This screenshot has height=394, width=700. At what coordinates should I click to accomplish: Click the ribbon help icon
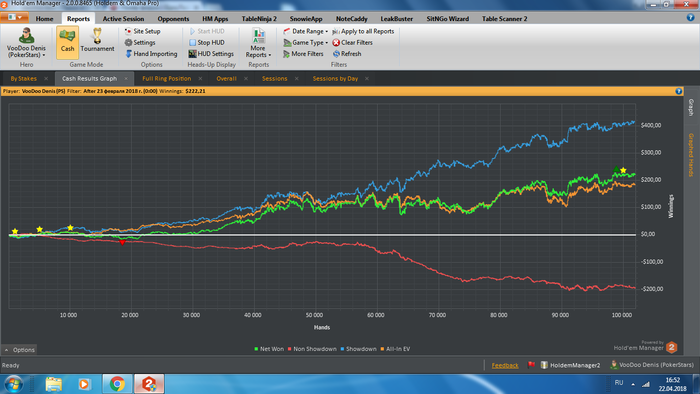pos(690,18)
